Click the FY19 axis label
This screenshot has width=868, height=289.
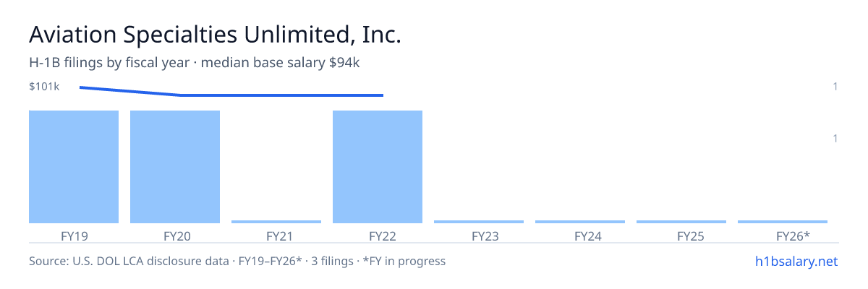click(x=74, y=236)
